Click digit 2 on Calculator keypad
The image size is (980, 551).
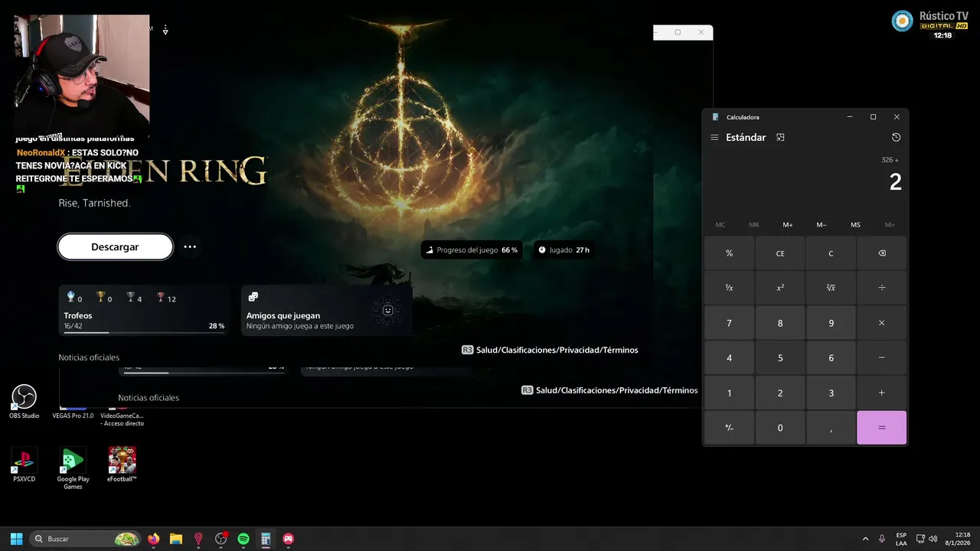[x=780, y=393]
